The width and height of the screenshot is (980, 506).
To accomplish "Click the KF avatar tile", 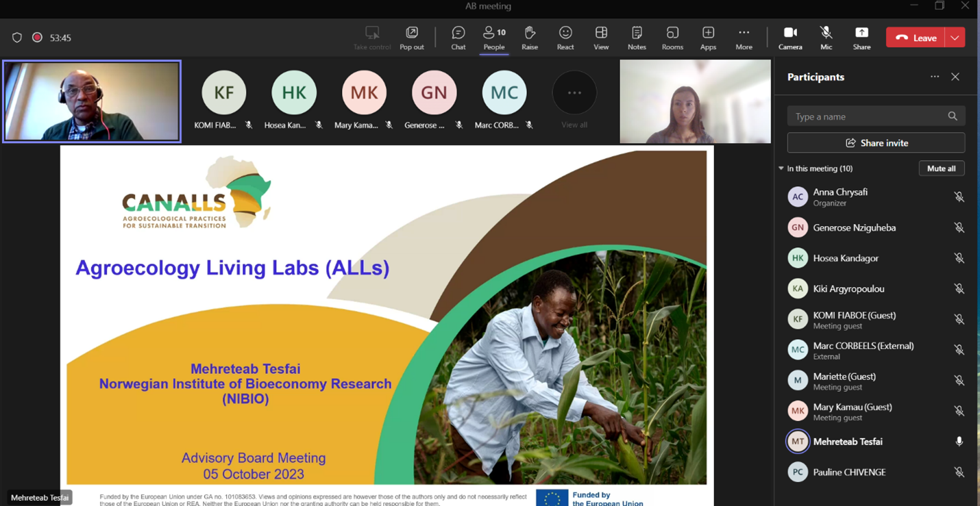I will click(x=224, y=92).
